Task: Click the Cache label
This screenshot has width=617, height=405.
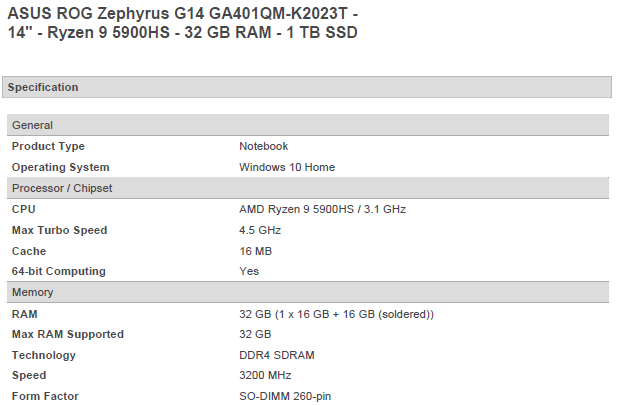Action: 29,251
